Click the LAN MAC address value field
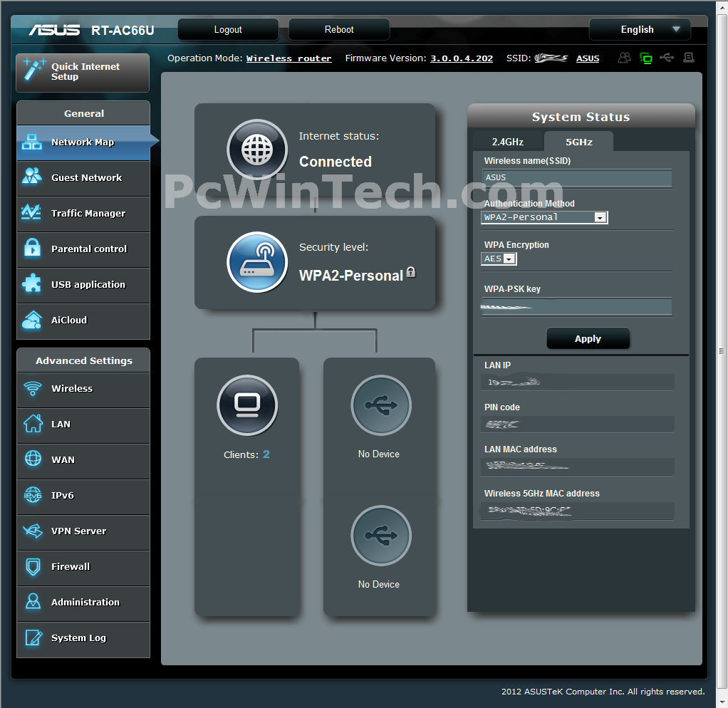The width and height of the screenshot is (728, 708). [578, 466]
